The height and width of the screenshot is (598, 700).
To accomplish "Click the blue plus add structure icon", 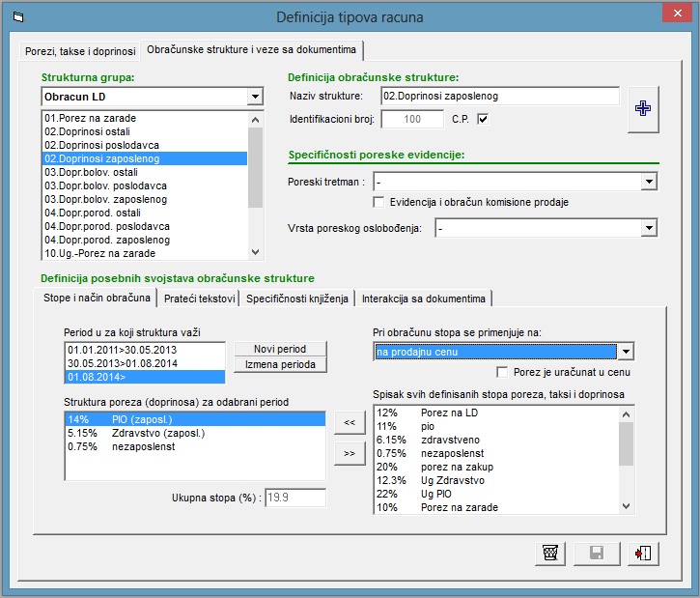I will 643,107.
